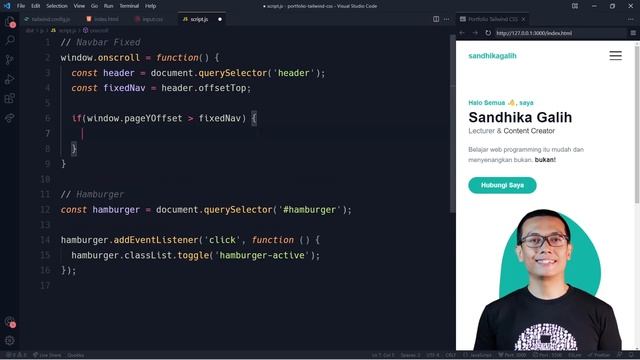Open the Terminal menu
This screenshot has height=360, width=640.
[x=129, y=6]
